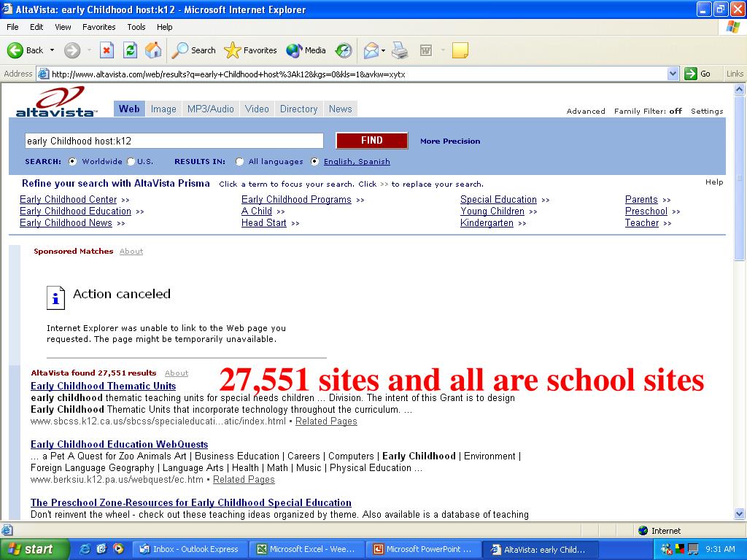Replace search with Preschool arrows
Screen dimensions: 747x560
click(676, 211)
